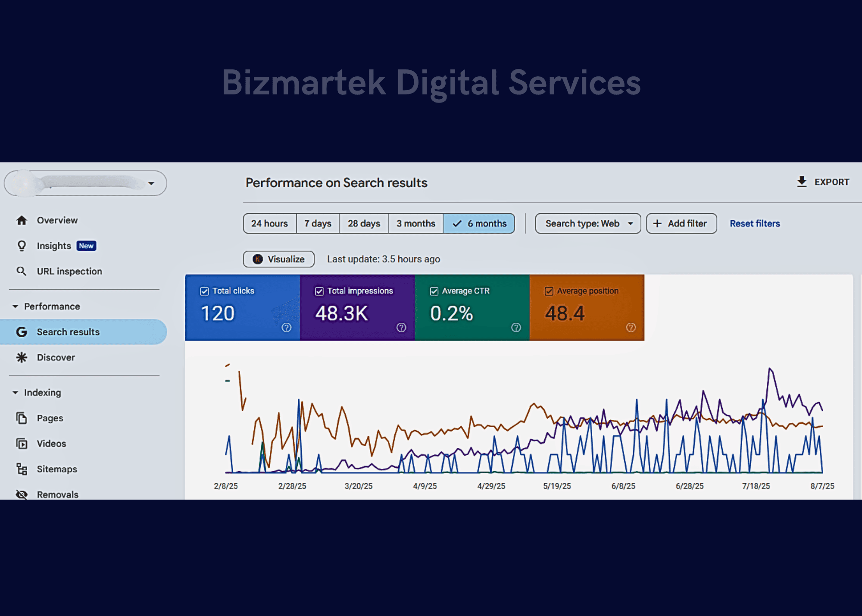Select the 7 days date range
This screenshot has width=862, height=616.
coord(318,223)
